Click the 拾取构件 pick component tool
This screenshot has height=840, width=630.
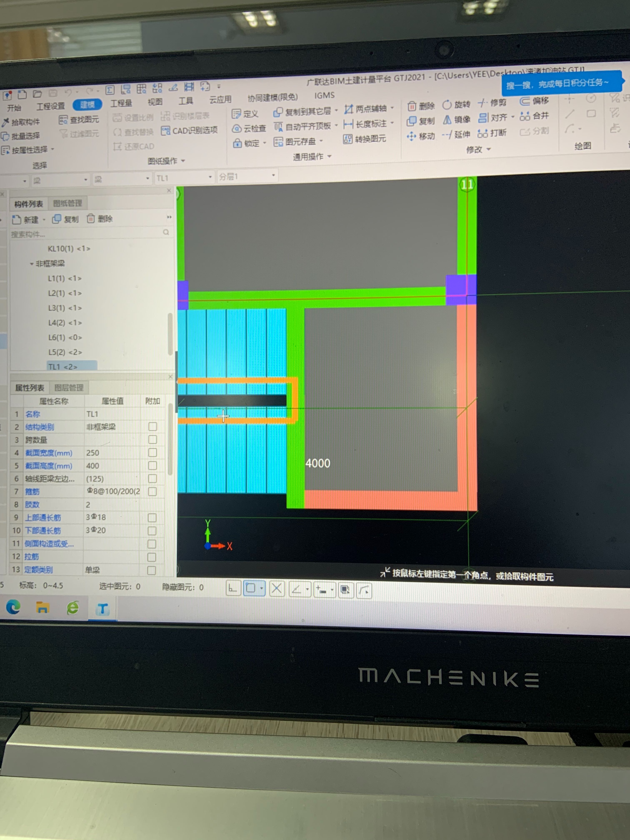point(21,122)
